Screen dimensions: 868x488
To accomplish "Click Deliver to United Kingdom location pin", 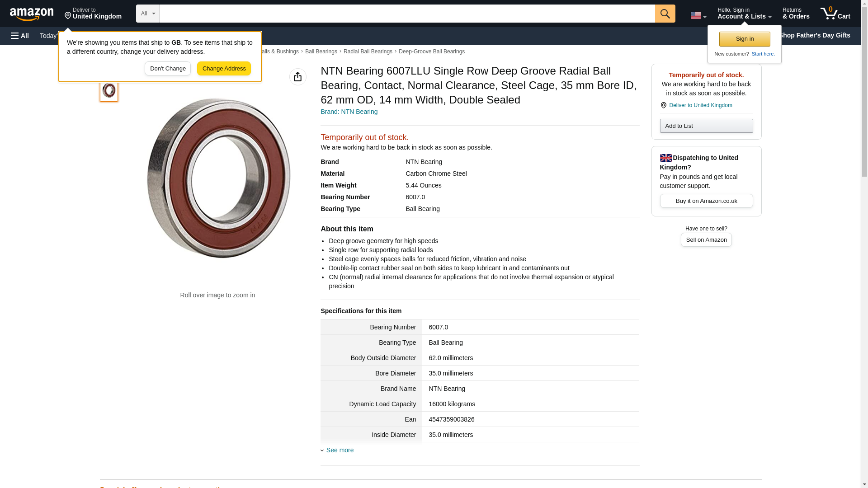I will (93, 14).
